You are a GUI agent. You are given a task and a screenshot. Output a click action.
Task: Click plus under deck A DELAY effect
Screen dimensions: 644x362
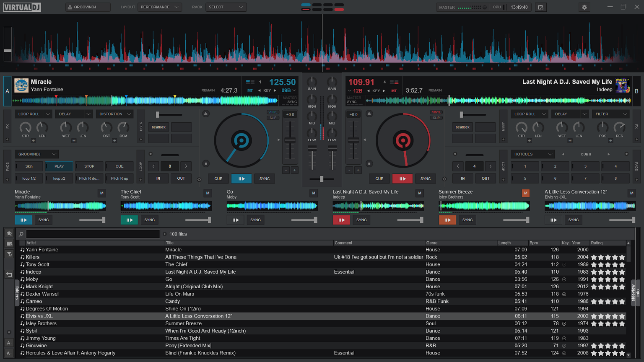[74, 141]
